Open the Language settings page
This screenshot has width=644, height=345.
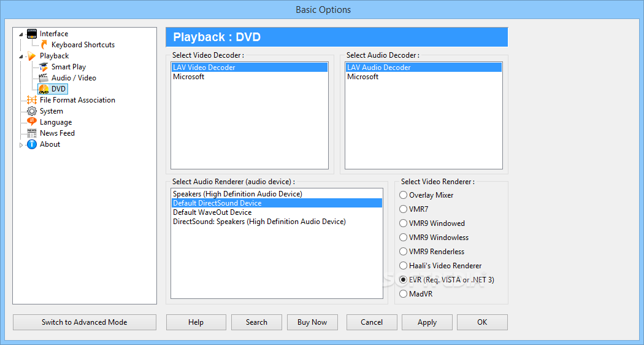(x=56, y=122)
